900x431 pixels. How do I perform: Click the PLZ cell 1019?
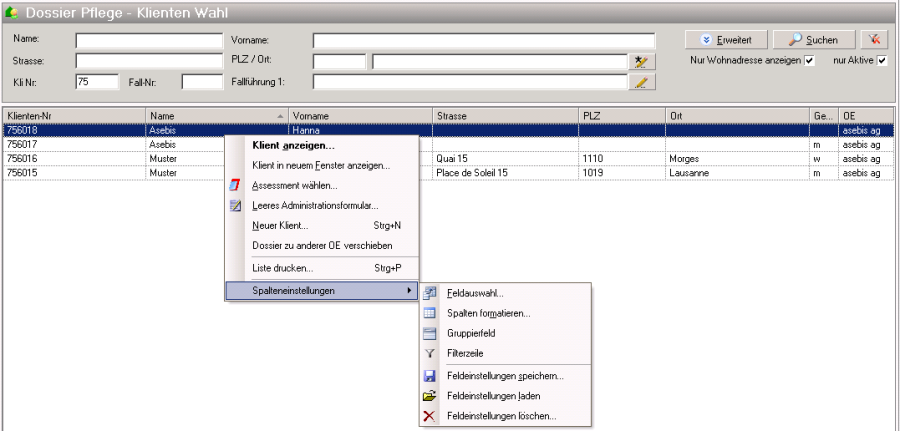(x=622, y=173)
